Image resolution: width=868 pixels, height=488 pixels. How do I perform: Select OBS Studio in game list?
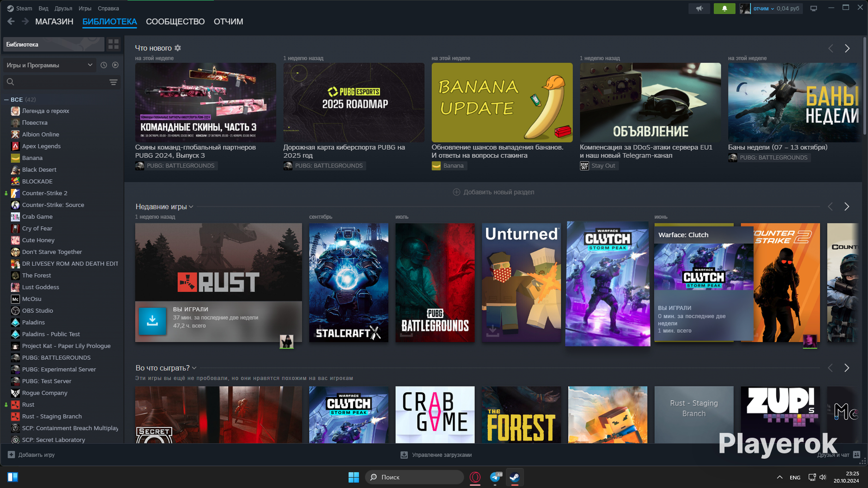pyautogui.click(x=38, y=310)
